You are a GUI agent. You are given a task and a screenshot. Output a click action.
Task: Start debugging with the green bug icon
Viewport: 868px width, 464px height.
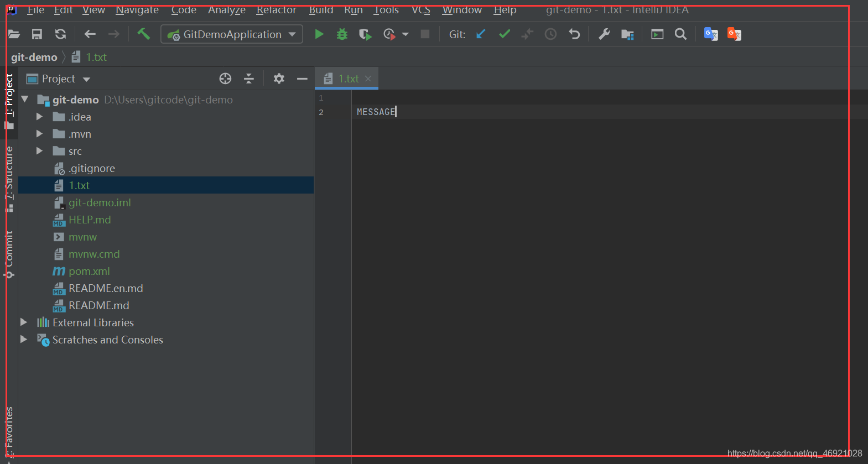pos(342,34)
